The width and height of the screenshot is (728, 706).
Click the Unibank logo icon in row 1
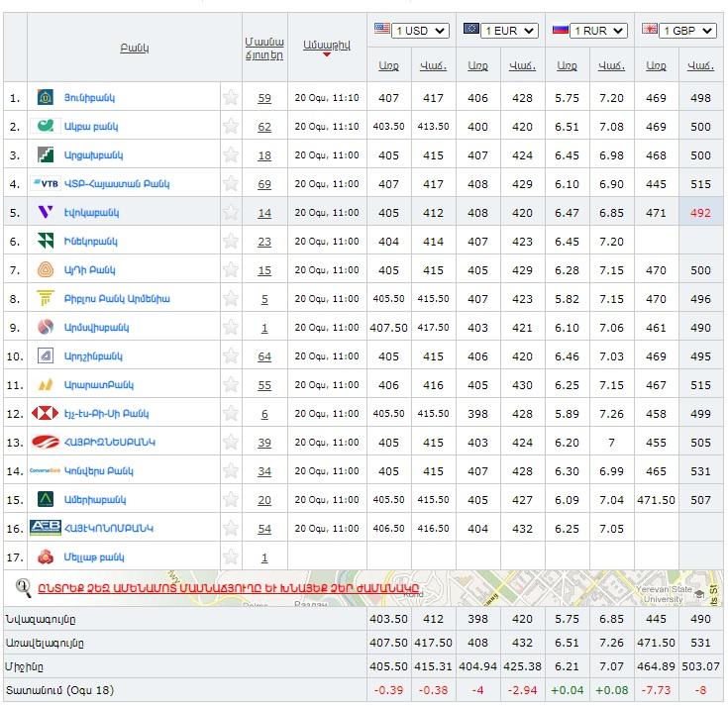[x=46, y=97]
